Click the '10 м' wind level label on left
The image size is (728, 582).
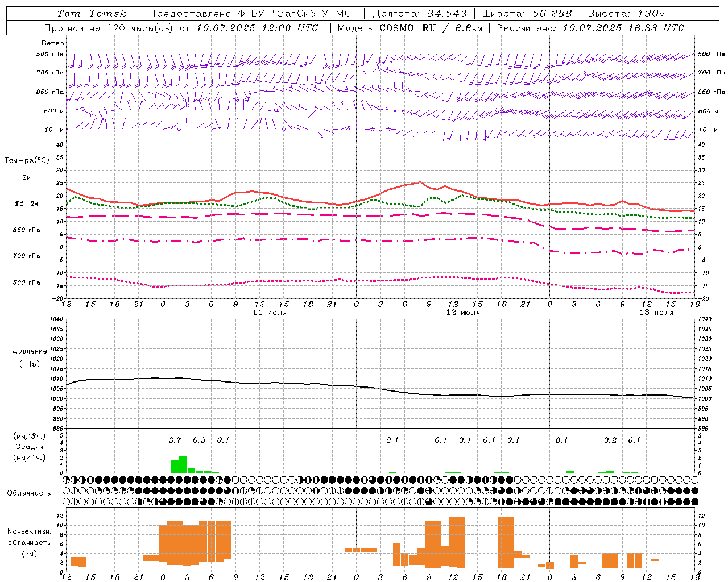[x=55, y=130]
